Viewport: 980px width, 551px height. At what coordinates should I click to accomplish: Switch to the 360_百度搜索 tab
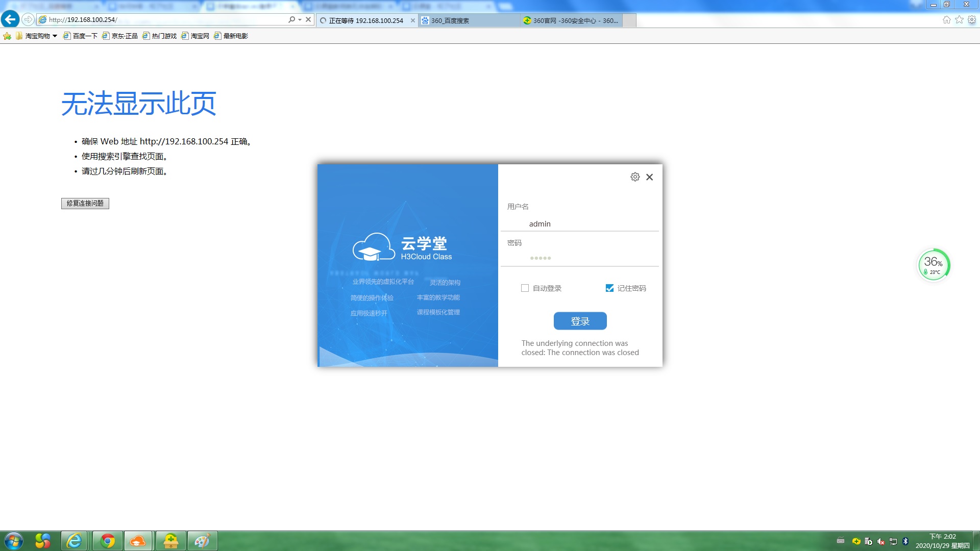point(449,20)
